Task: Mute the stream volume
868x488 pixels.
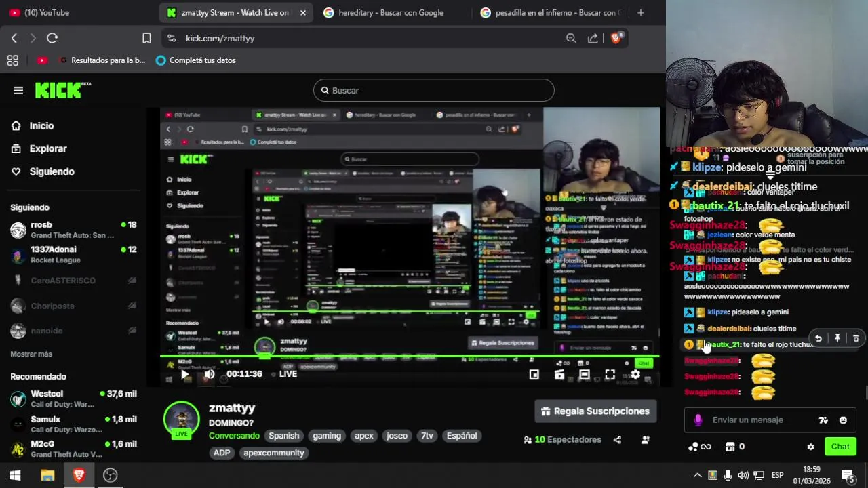Action: click(x=209, y=374)
